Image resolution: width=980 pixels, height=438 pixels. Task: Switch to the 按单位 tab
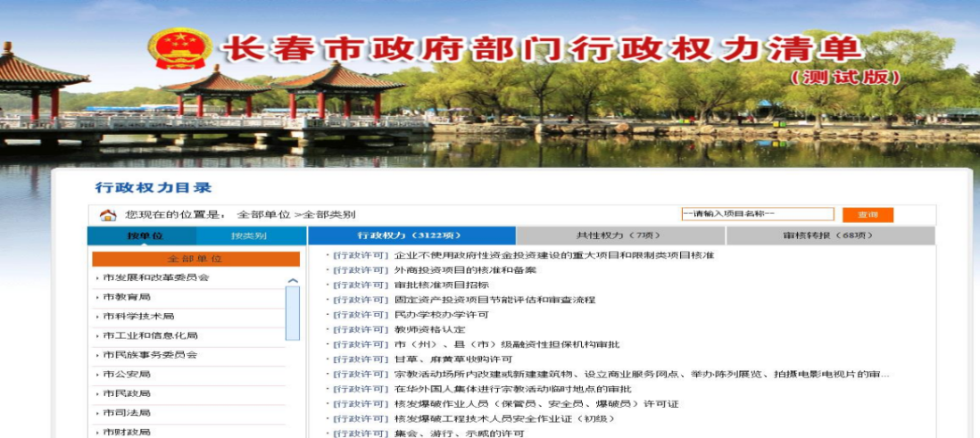(x=145, y=236)
